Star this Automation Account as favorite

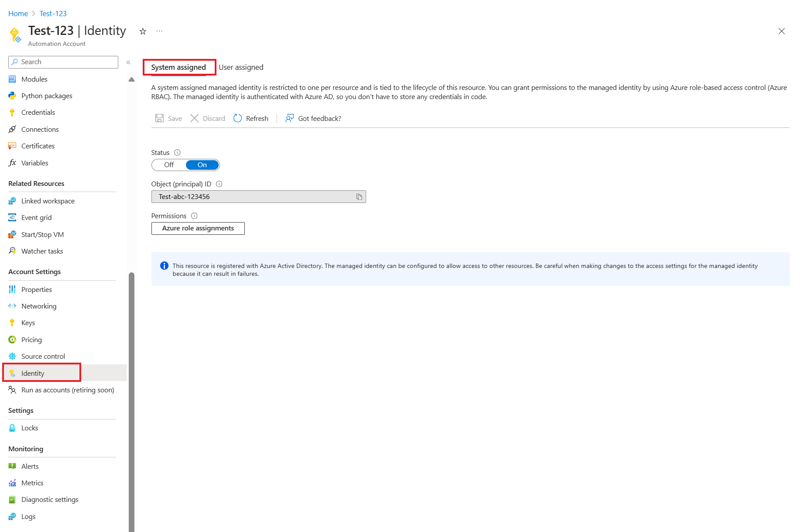point(143,31)
